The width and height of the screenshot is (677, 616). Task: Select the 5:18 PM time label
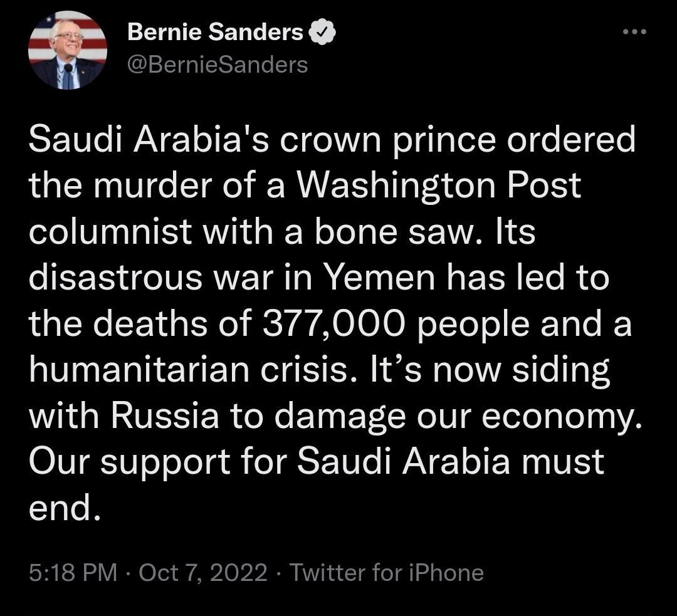72,572
